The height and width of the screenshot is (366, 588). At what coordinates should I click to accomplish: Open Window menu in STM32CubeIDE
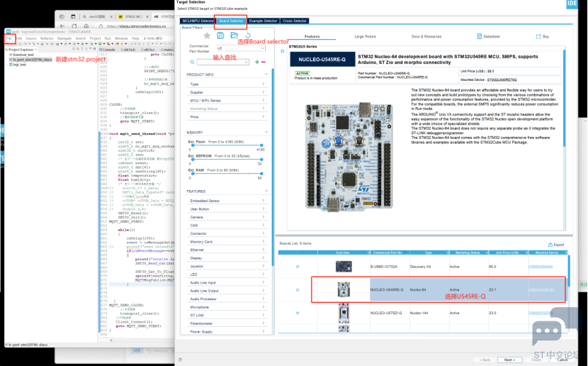pos(121,38)
